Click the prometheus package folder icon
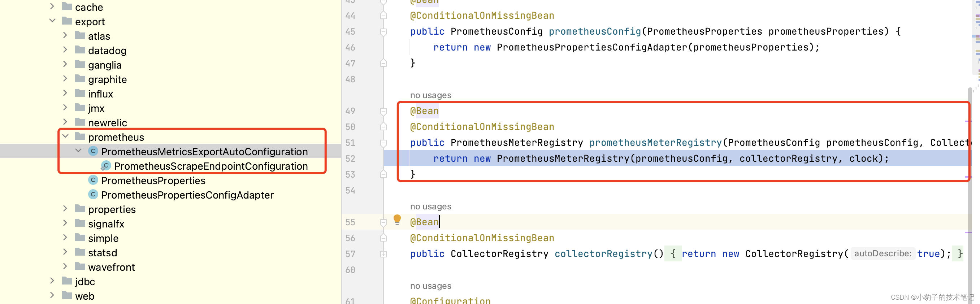 pos(79,136)
